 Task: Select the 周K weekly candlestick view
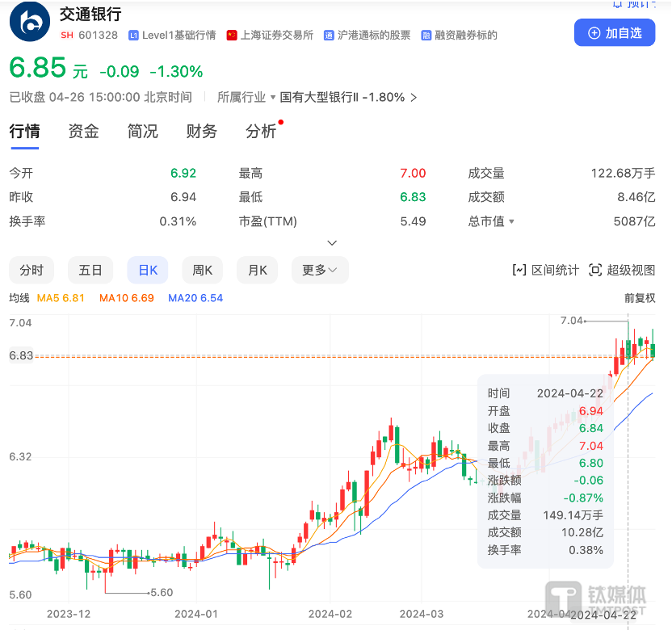coord(202,270)
